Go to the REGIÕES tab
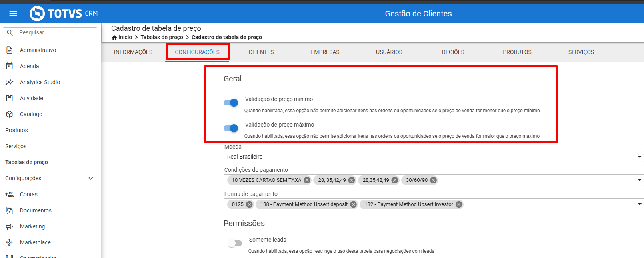This screenshot has width=644, height=258. [453, 52]
